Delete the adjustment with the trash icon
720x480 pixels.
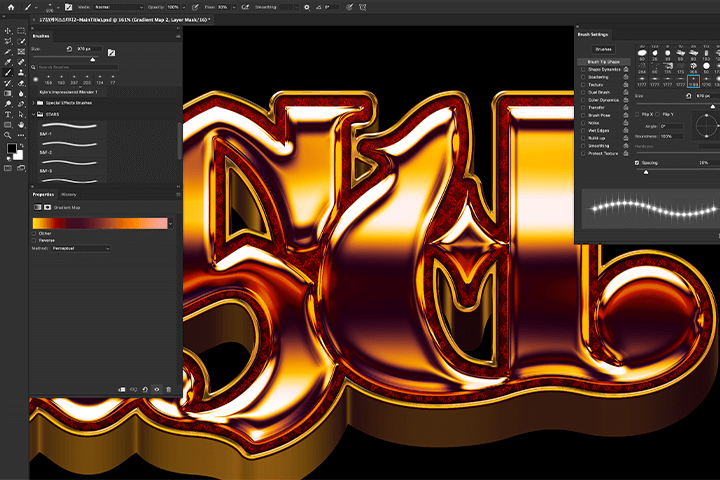pos(169,390)
